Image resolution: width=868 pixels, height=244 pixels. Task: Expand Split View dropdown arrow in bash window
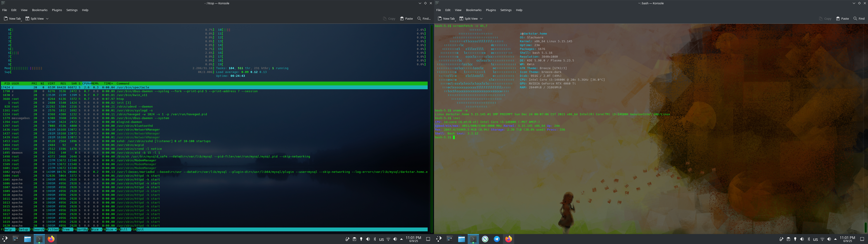point(481,19)
